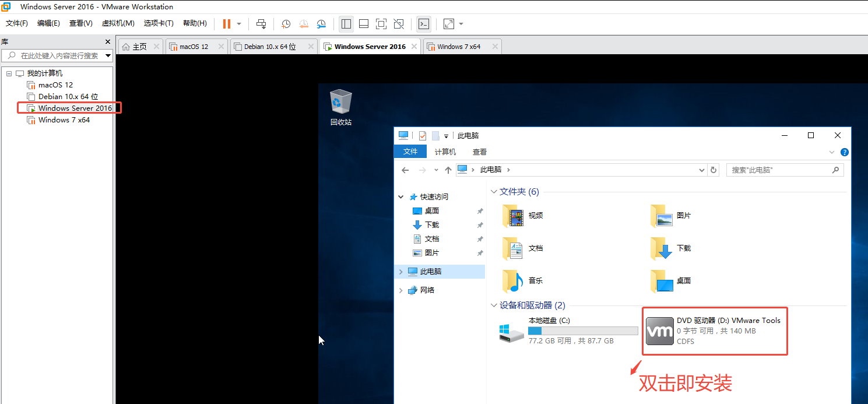The image size is (868, 404).
Task: Open the snapshot manager
Action: pyautogui.click(x=321, y=24)
